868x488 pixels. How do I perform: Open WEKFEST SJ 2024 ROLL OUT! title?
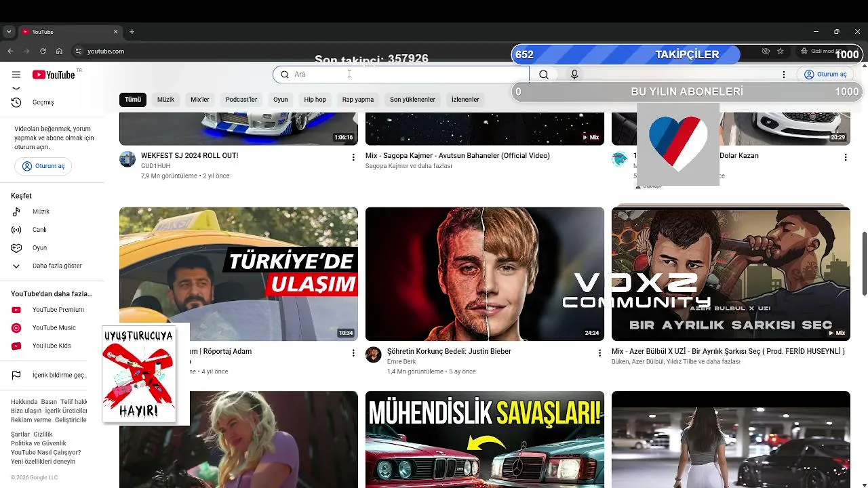[190, 156]
